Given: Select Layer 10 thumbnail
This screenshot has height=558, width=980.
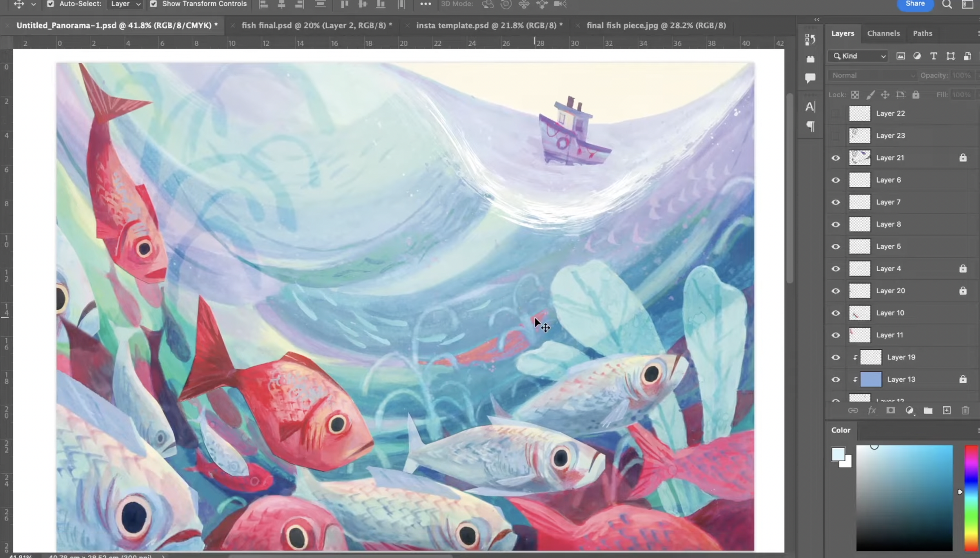Looking at the screenshot, I should tap(859, 313).
